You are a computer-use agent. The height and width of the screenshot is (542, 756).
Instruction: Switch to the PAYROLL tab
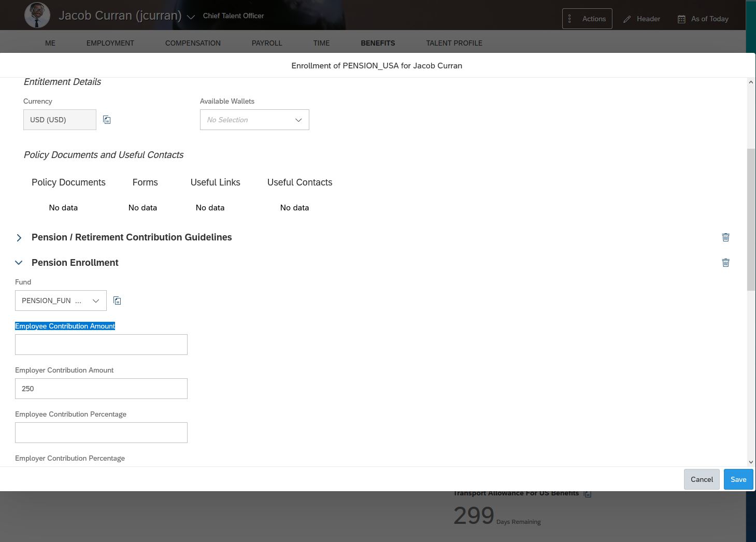coord(267,43)
